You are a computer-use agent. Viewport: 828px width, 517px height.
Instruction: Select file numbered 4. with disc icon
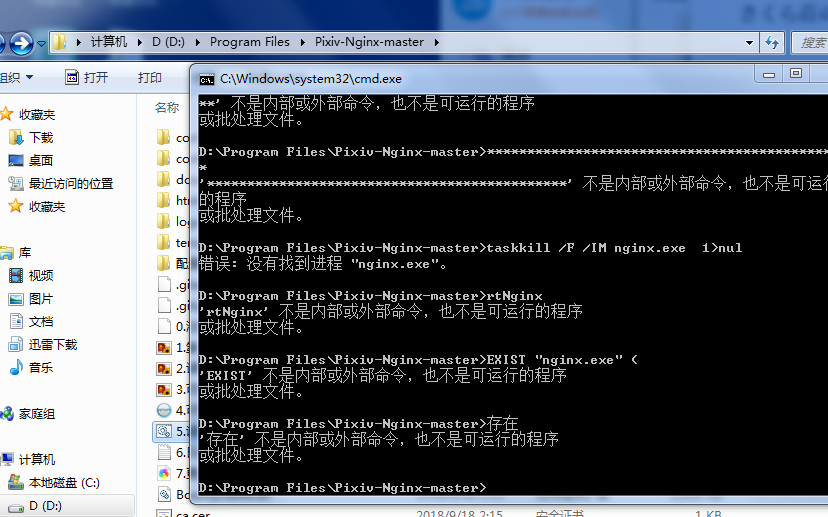click(x=173, y=410)
